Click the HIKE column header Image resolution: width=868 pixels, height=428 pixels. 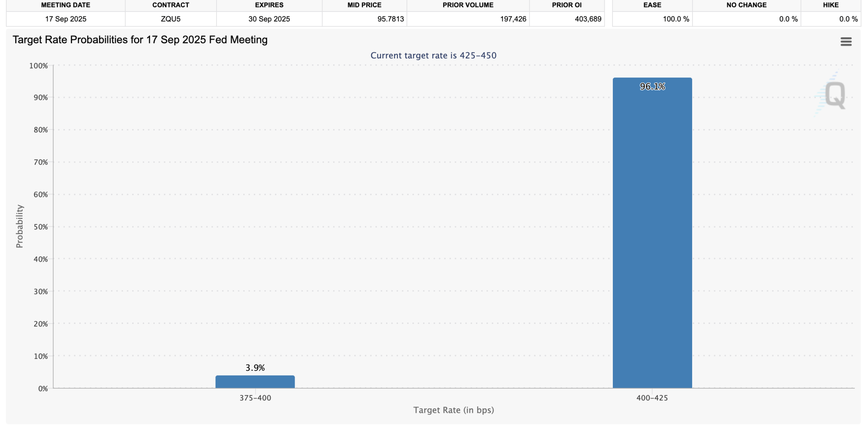pyautogui.click(x=831, y=5)
